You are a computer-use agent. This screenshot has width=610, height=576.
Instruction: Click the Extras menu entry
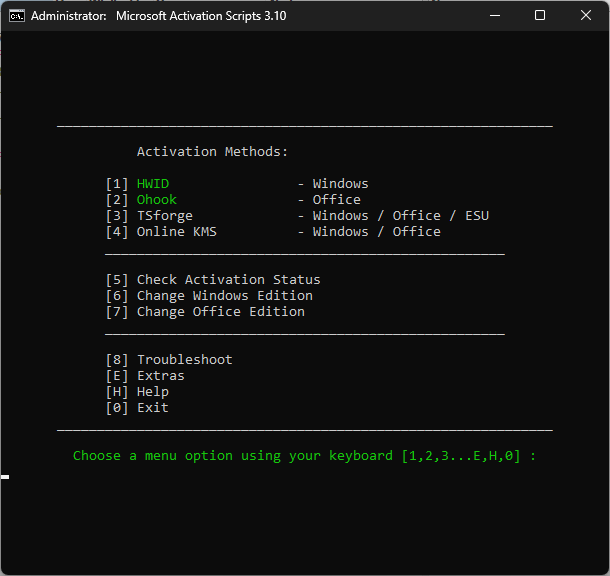[161, 376]
